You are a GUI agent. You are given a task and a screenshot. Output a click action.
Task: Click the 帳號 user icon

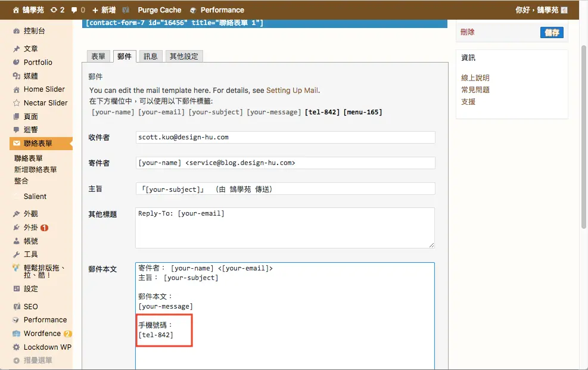[16, 241]
